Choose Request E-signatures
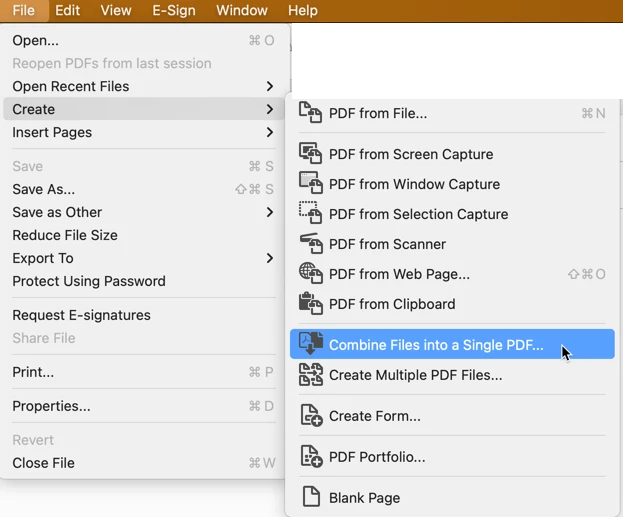Image resolution: width=626 pixels, height=517 pixels. (144, 315)
